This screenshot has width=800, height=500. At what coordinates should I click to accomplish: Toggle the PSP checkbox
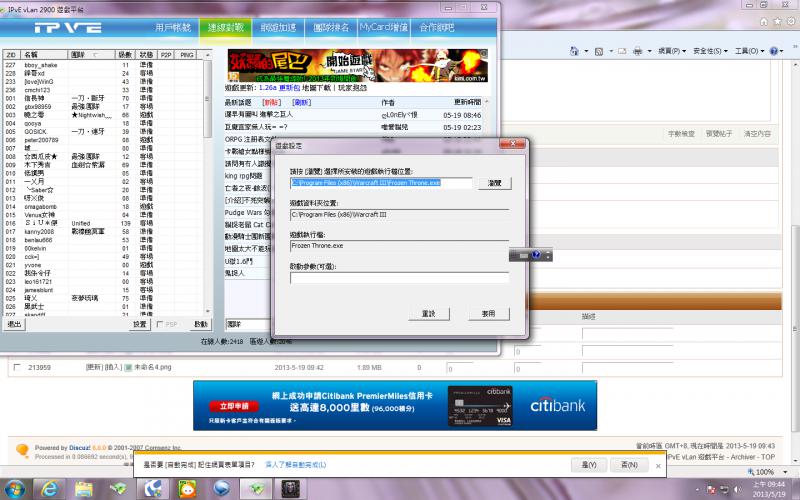click(160, 324)
